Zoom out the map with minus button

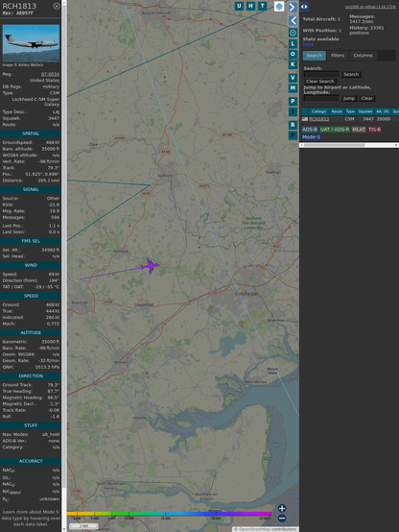pos(282,519)
